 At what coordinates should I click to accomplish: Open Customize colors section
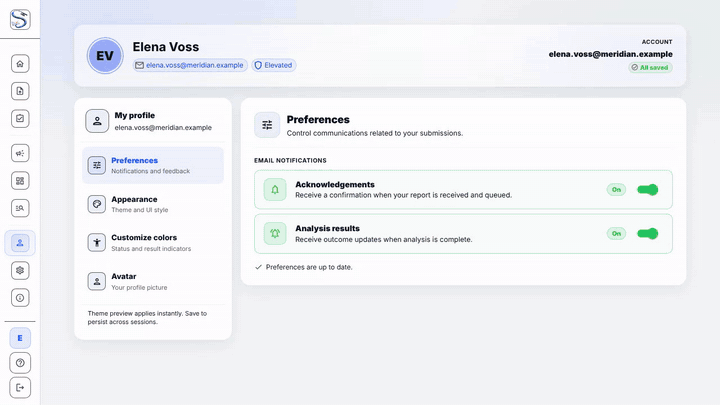153,242
